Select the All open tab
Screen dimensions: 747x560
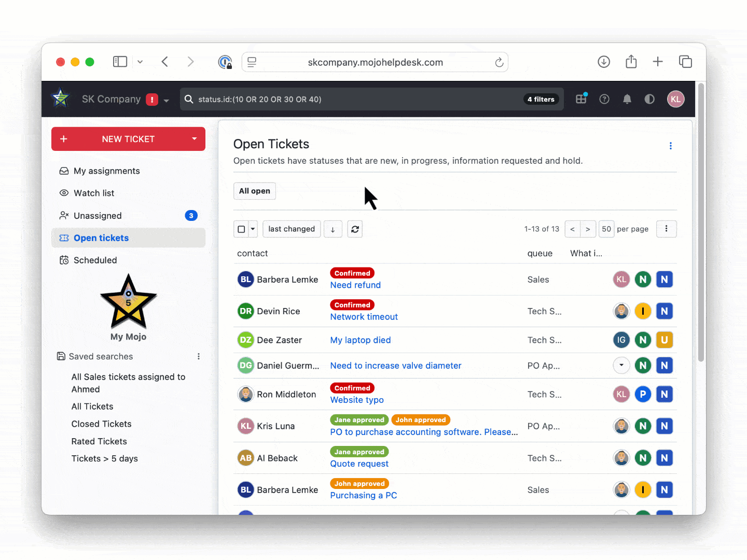coord(254,191)
